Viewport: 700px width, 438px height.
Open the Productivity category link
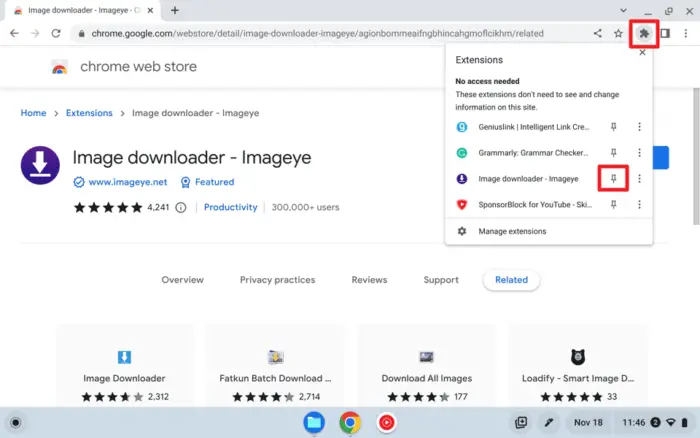(x=231, y=207)
